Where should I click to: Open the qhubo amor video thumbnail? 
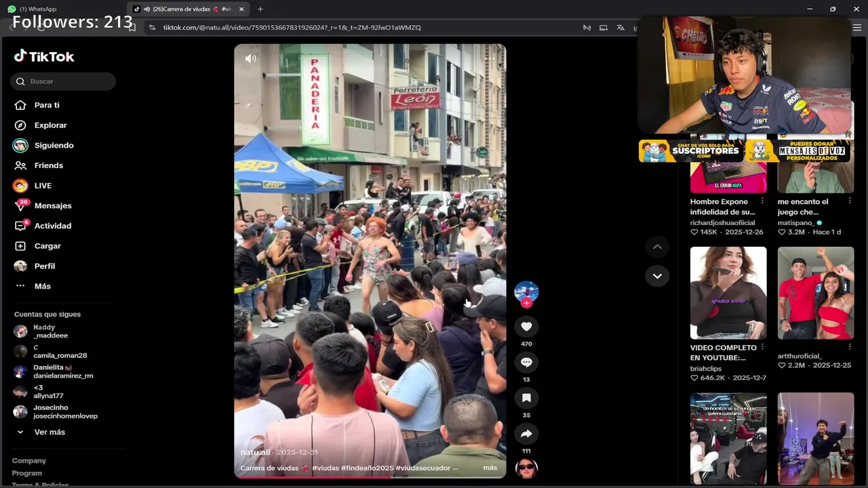(728, 293)
